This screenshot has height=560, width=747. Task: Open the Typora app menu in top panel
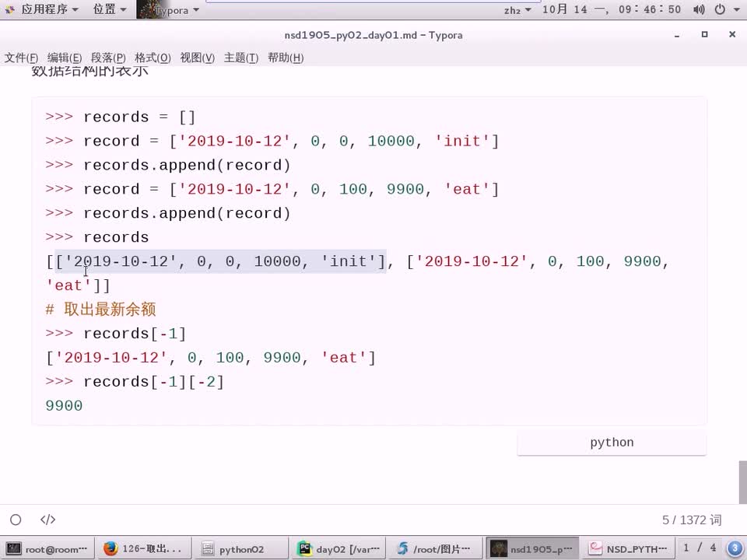click(x=169, y=9)
